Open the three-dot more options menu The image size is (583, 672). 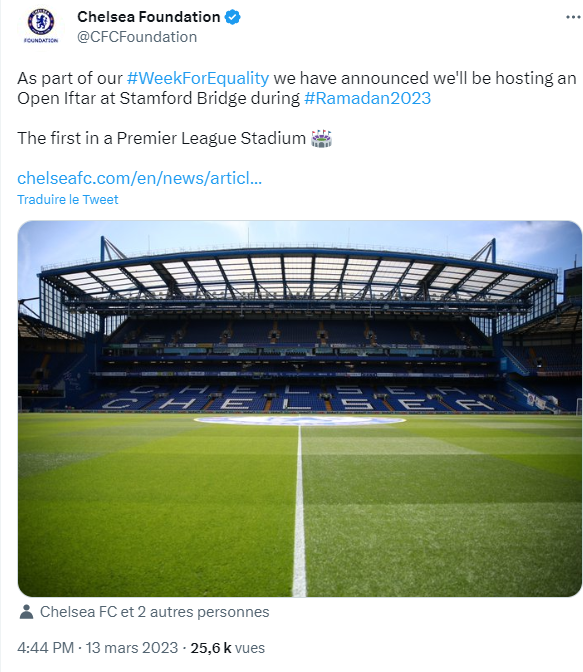(573, 17)
